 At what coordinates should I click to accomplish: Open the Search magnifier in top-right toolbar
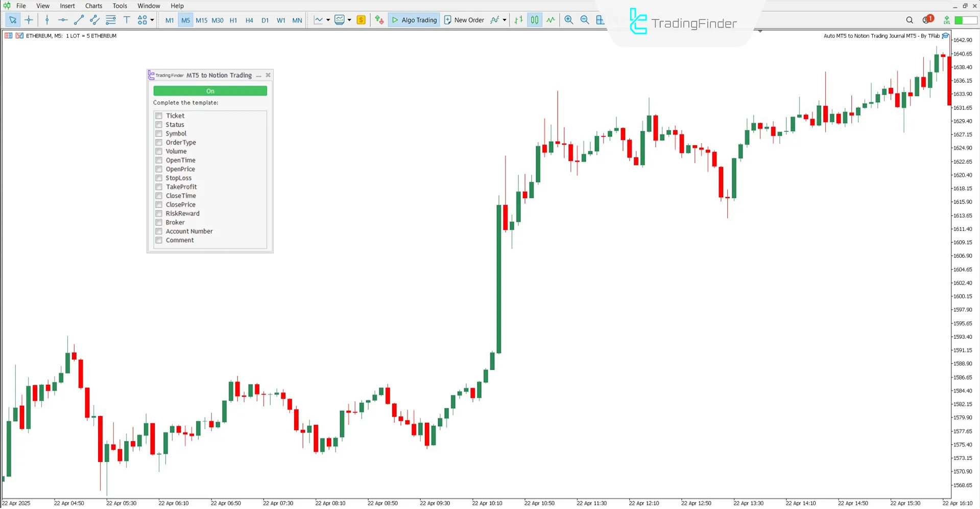(x=910, y=20)
